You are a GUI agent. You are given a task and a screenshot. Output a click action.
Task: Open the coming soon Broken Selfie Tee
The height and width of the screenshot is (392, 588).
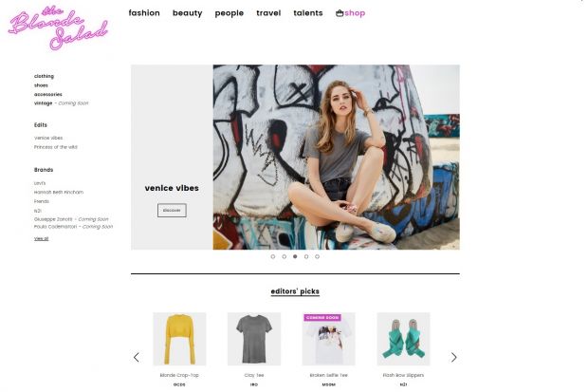328,339
